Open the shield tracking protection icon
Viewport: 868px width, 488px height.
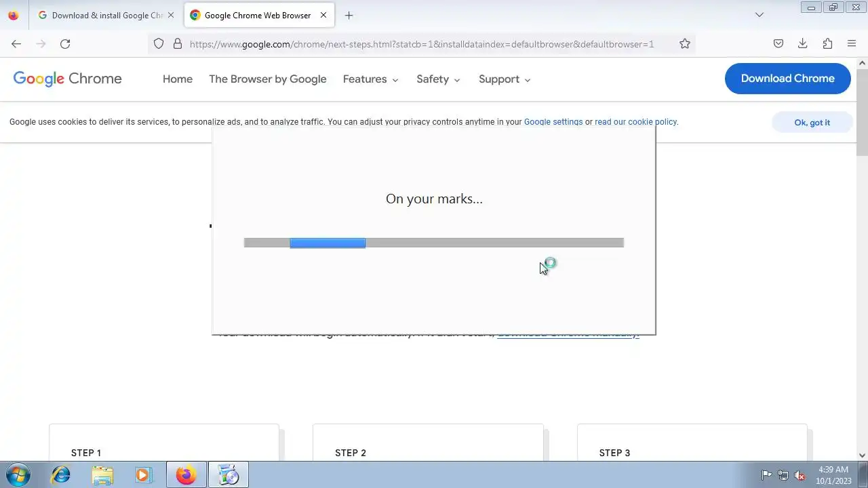click(159, 43)
